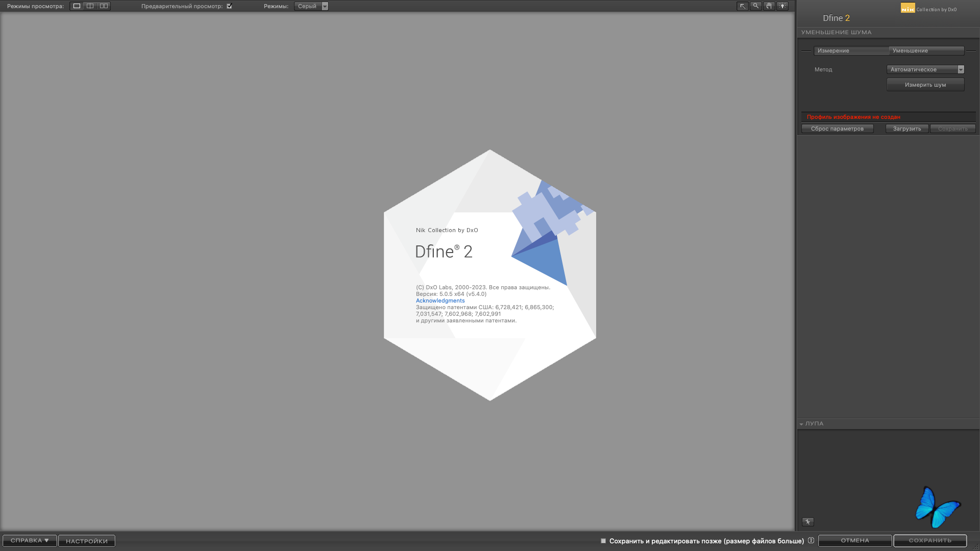
Task: Select the arrow pointer tool
Action: pyautogui.click(x=743, y=6)
